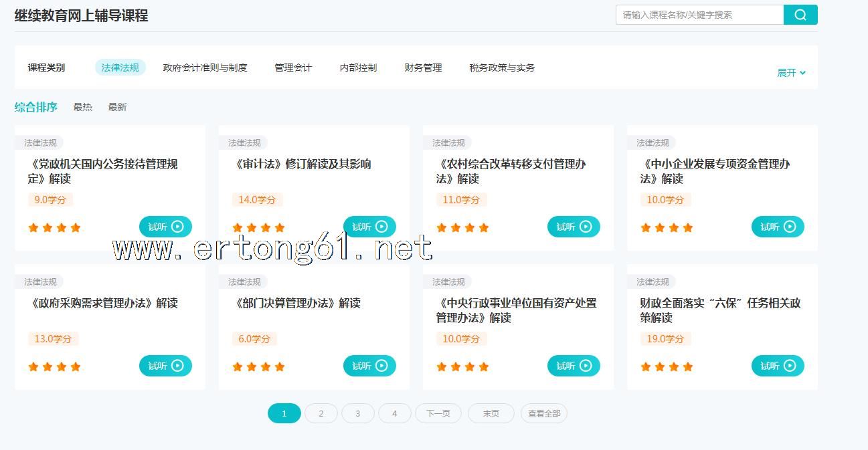Image resolution: width=868 pixels, height=450 pixels.
Task: Choose the 管理会计 category
Action: pos(293,68)
